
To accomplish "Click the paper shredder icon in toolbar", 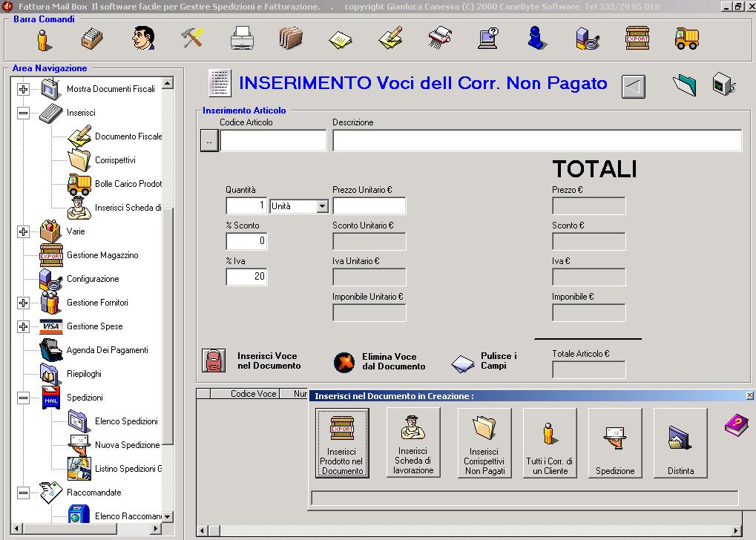I will (x=439, y=38).
